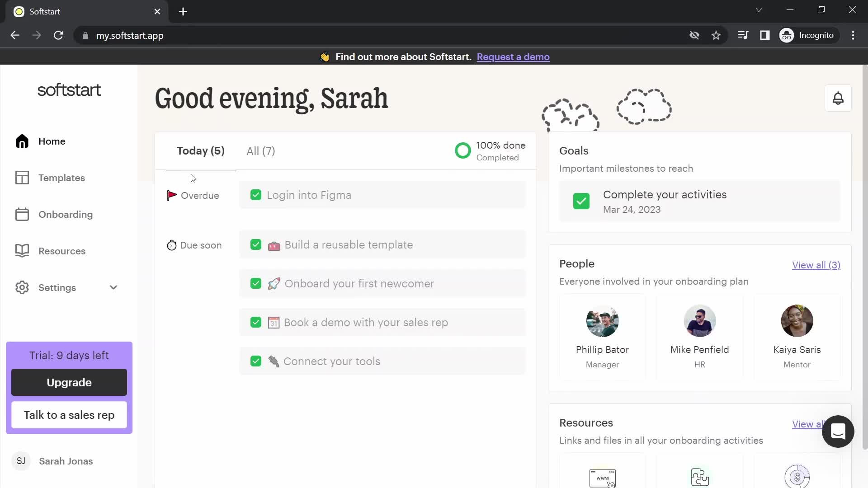This screenshot has height=488, width=868.
Task: Click the Upgrade button
Action: point(69,383)
